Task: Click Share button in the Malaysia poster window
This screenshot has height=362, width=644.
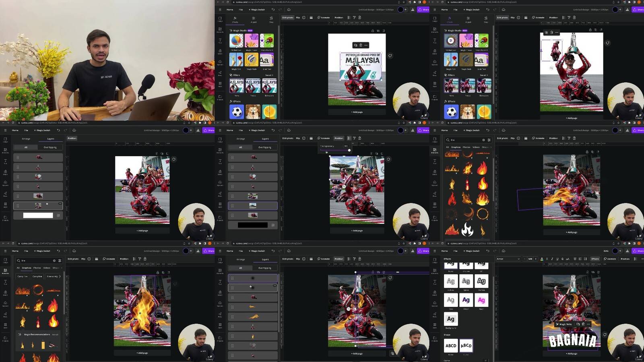Action: click(423, 10)
